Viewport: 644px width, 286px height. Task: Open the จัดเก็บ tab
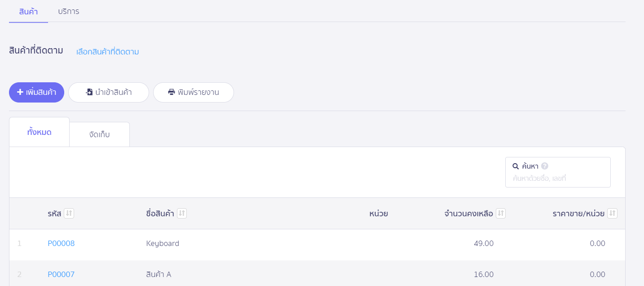[99, 134]
